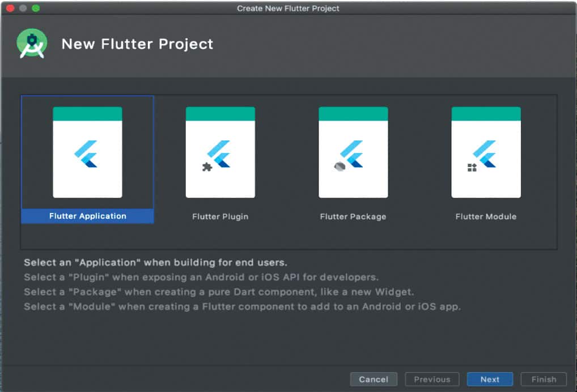Pick the Flutter Package project card
Viewport: 577px width, 392px height.
coord(353,152)
